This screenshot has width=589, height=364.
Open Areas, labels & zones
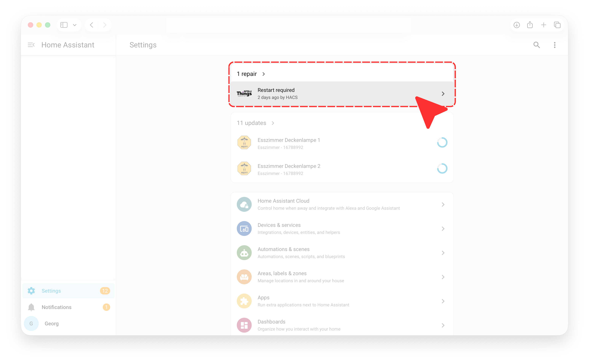342,277
